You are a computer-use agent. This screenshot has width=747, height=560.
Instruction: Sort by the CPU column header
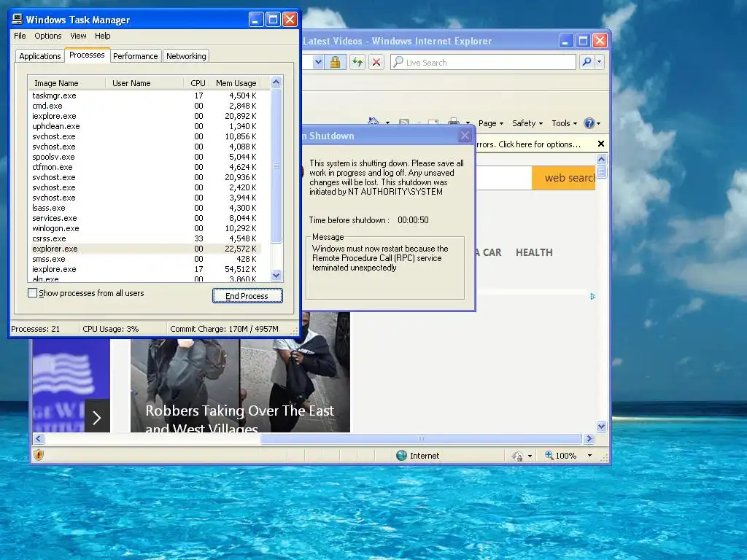(197, 83)
